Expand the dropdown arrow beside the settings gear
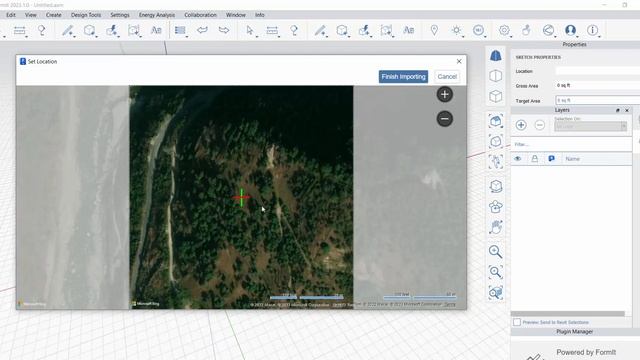This screenshot has width=640, height=360. [x=511, y=36]
